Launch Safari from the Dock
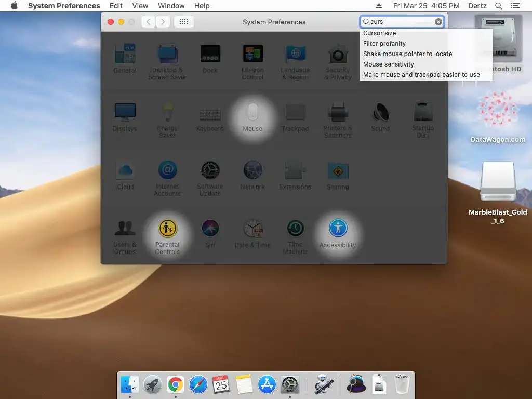532x399 pixels. pos(198,385)
